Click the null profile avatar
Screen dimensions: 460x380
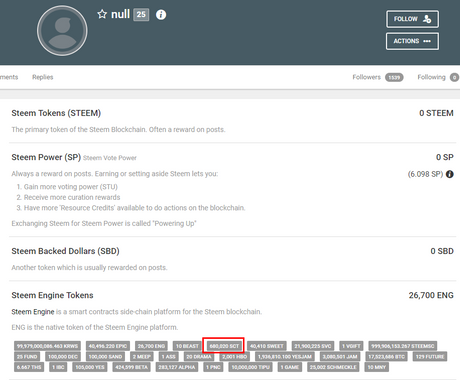click(62, 31)
